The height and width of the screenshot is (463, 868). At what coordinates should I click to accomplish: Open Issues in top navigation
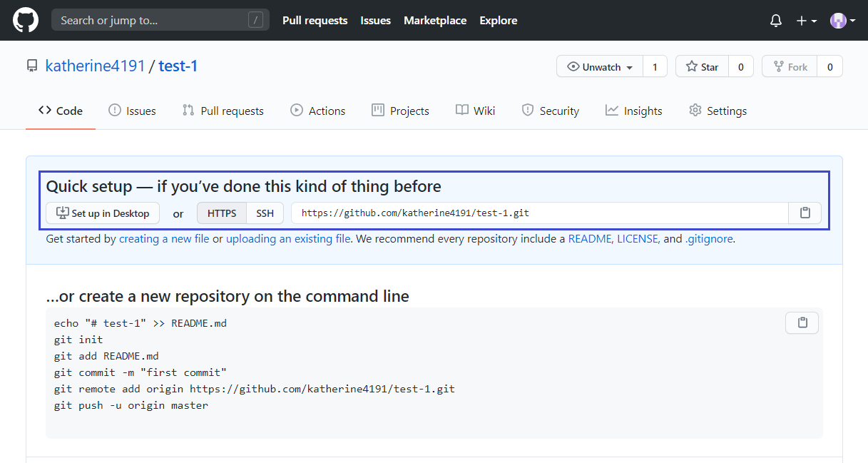pyautogui.click(x=375, y=21)
